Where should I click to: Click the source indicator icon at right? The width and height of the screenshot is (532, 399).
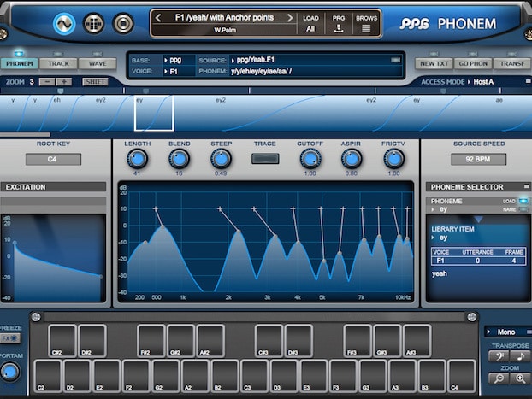tap(396, 60)
